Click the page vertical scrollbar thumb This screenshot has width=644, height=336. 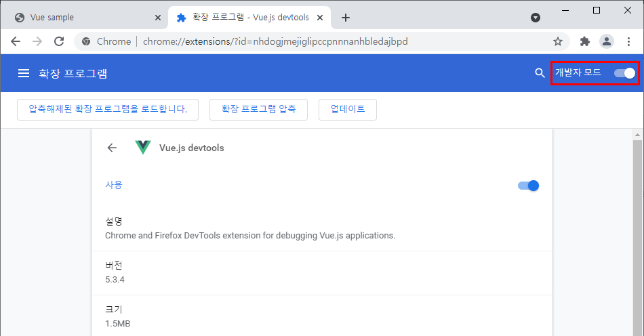click(637, 238)
